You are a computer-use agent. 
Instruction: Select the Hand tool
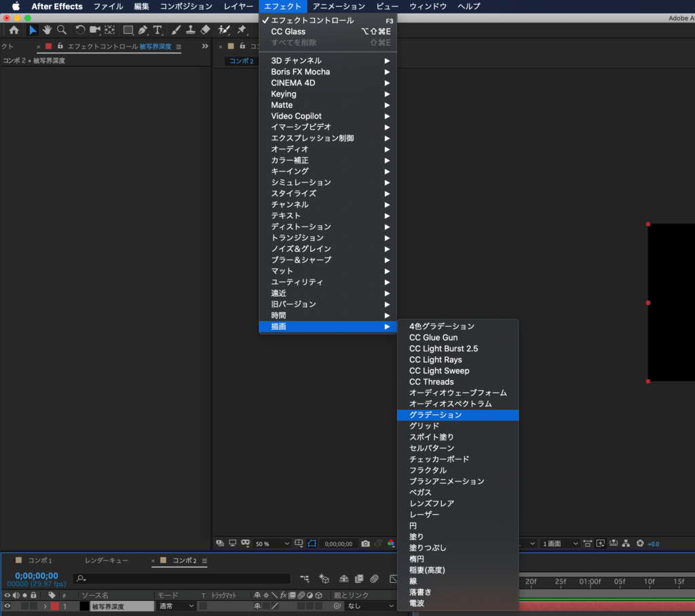pos(47,30)
